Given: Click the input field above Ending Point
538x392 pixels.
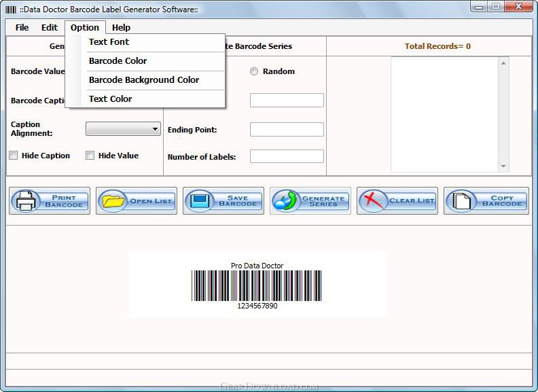Looking at the screenshot, I should pyautogui.click(x=287, y=101).
